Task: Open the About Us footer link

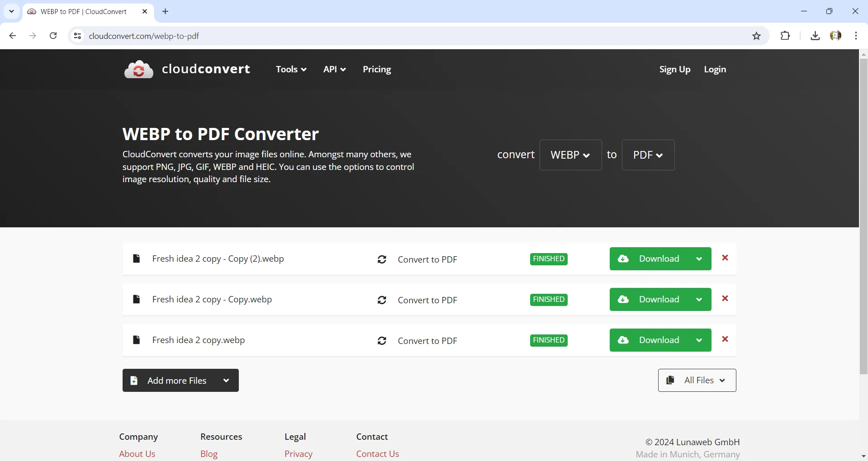Action: tap(137, 454)
